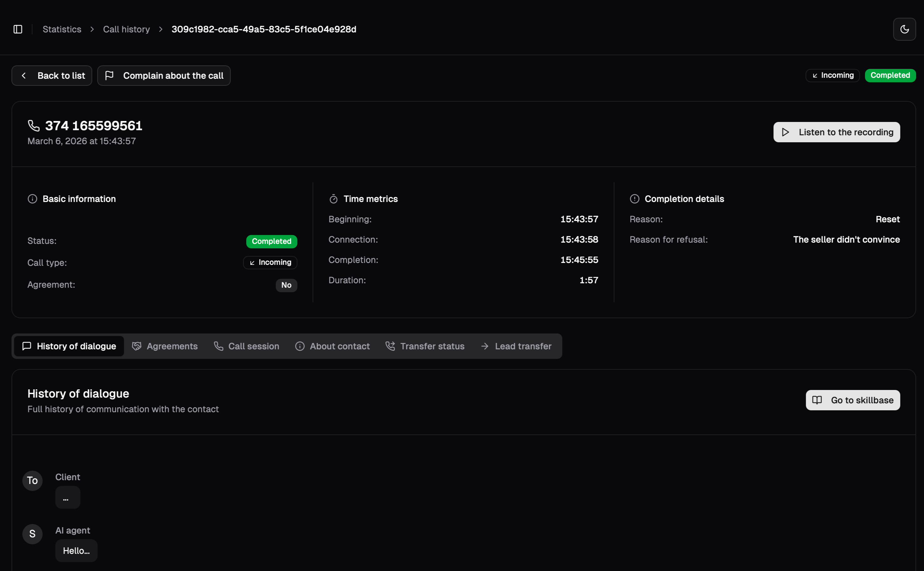924x571 pixels.
Task: Click the Basic information info icon
Action: 32,198
